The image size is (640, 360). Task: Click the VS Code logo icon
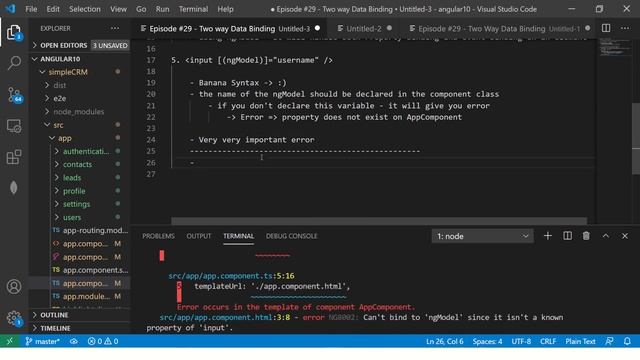coord(10,9)
